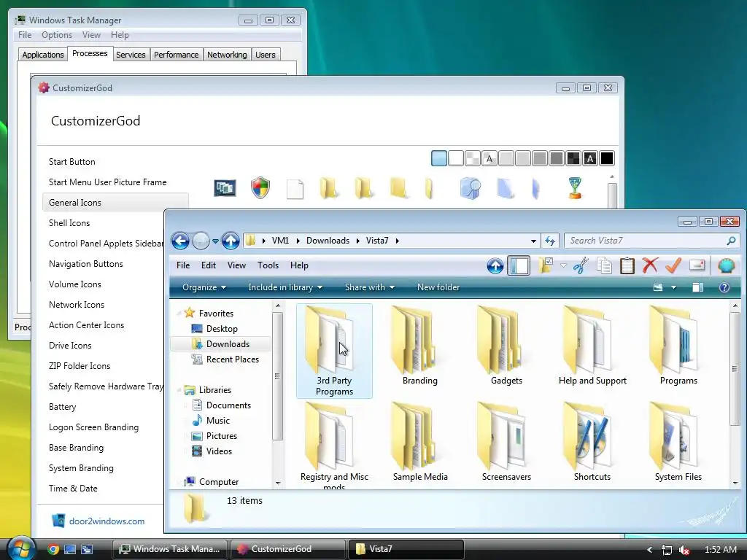Open Explorer Tools menu
Viewport: 747px width, 560px height.
pos(268,265)
